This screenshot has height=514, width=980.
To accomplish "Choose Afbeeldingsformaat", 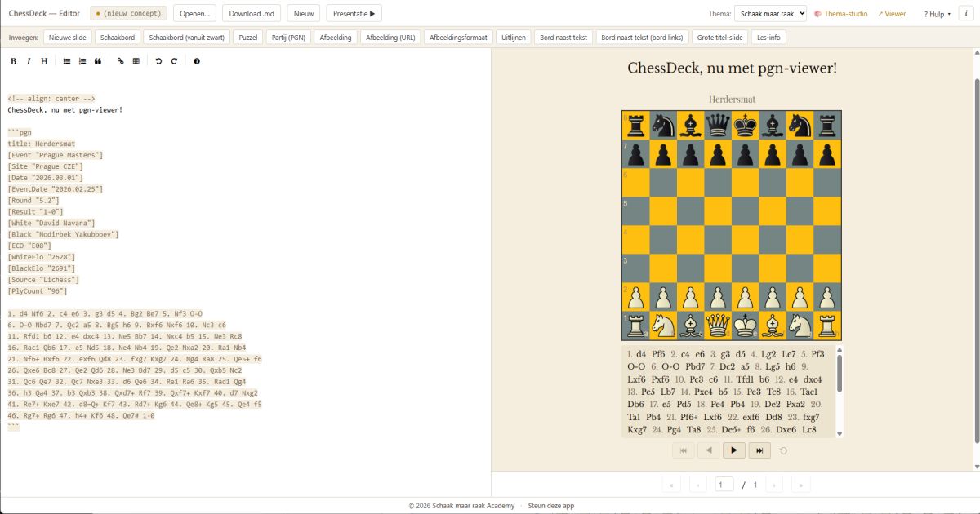I will point(457,38).
